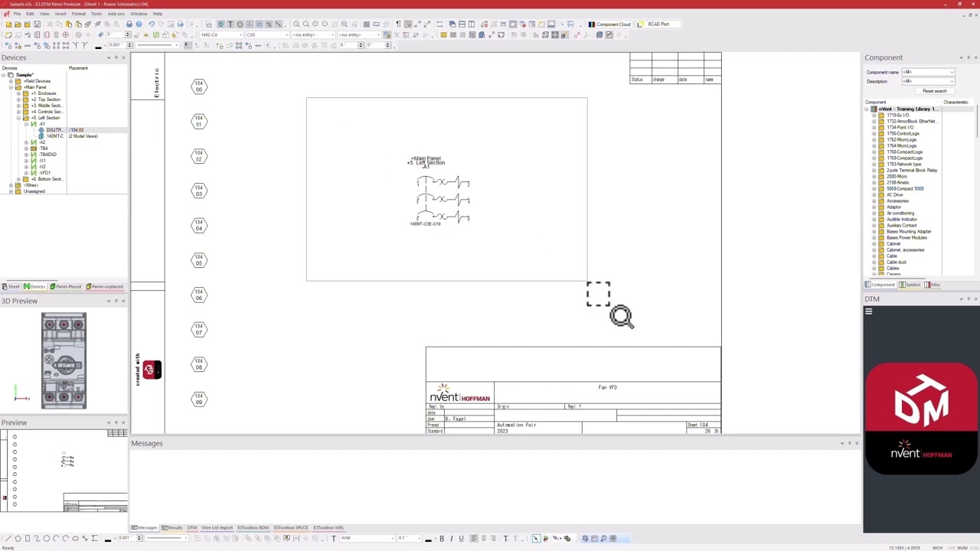Click the blue Help icon in the toolbar
Screen dimensions: 980x551
pyautogui.click(x=139, y=24)
